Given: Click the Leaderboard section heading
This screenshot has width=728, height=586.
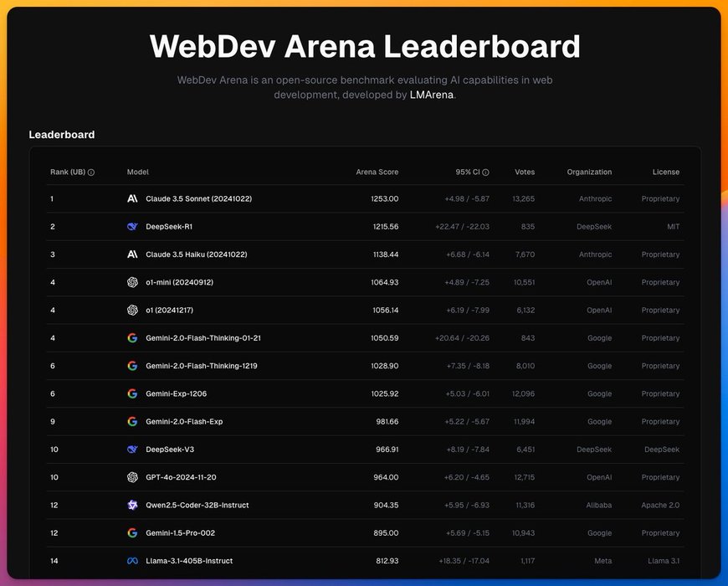Looking at the screenshot, I should pyautogui.click(x=62, y=135).
